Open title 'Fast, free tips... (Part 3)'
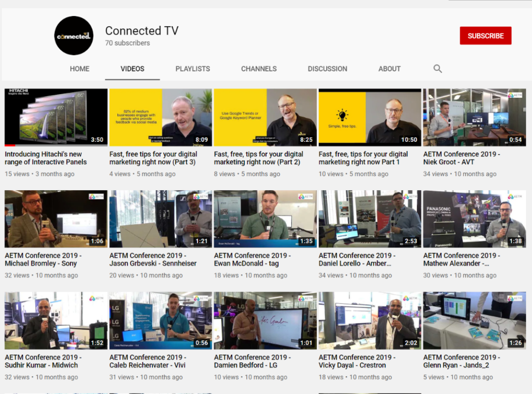This screenshot has height=394, width=532. tap(153, 158)
